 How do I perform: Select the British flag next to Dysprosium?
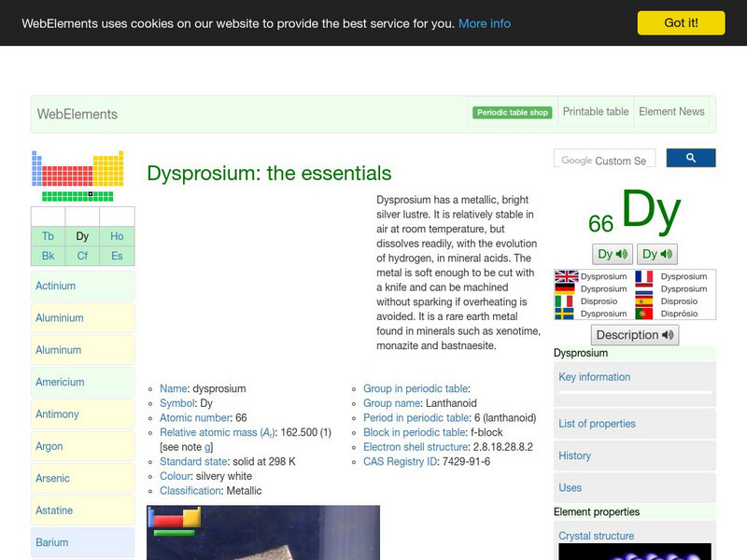(565, 276)
